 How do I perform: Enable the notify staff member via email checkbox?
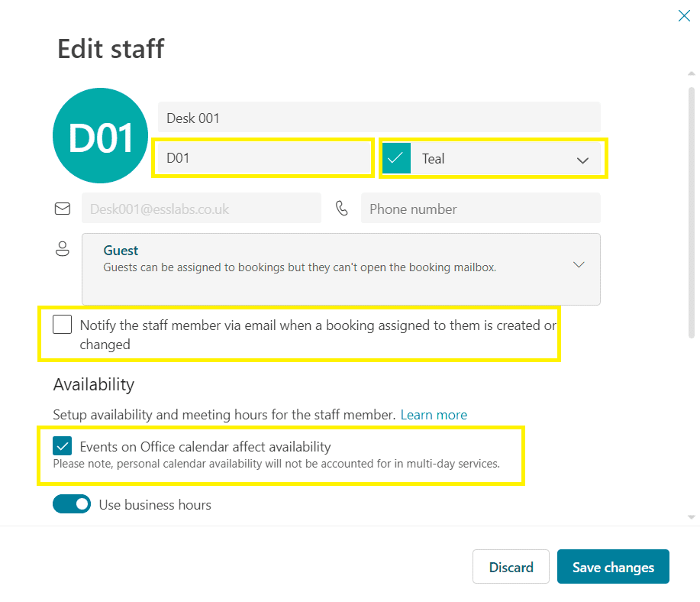tap(62, 324)
